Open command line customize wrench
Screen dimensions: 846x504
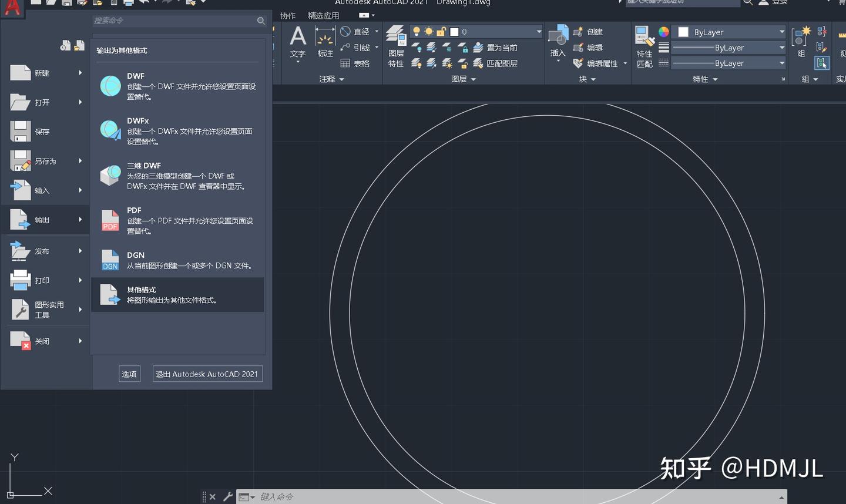pyautogui.click(x=228, y=497)
